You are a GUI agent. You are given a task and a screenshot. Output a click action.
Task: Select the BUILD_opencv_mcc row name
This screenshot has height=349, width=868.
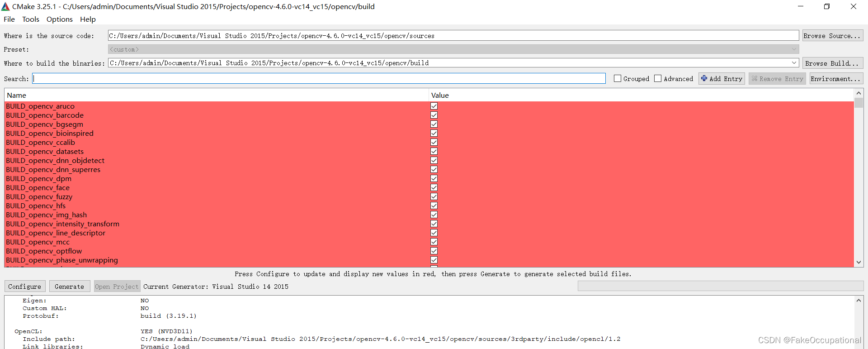point(38,242)
